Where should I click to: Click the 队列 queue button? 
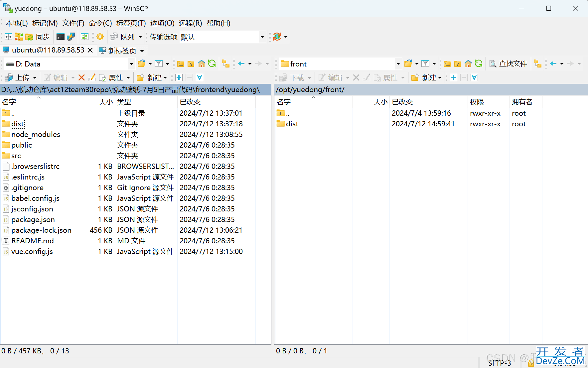point(123,37)
